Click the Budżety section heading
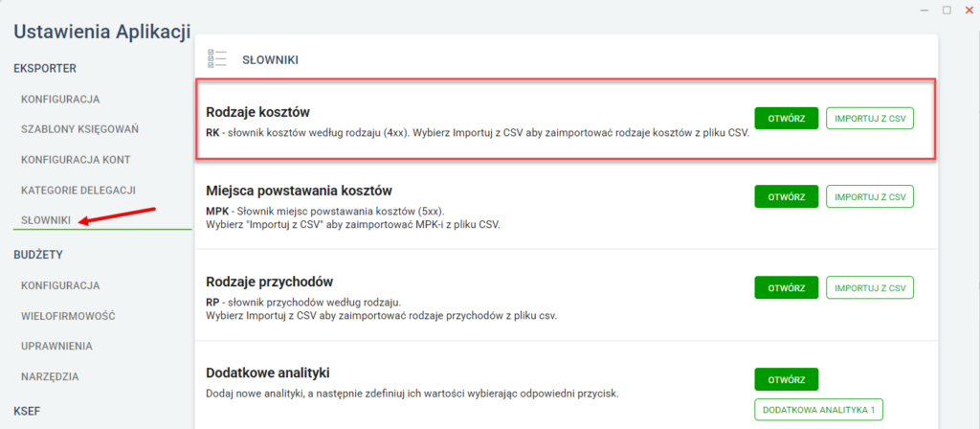980x429 pixels. coord(38,255)
